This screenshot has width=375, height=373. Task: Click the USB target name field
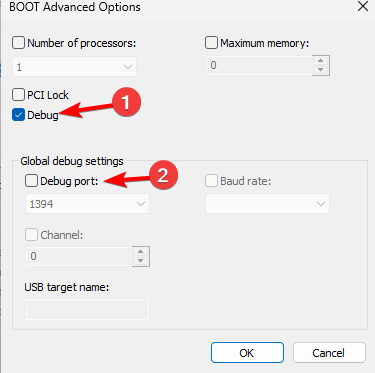[x=87, y=309]
